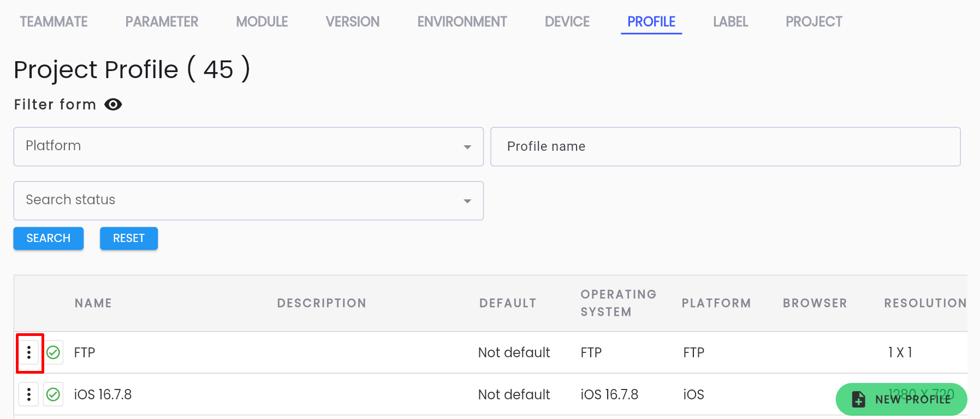The image size is (980, 419).
Task: Switch to the DEVICE tab
Action: pyautogui.click(x=567, y=22)
